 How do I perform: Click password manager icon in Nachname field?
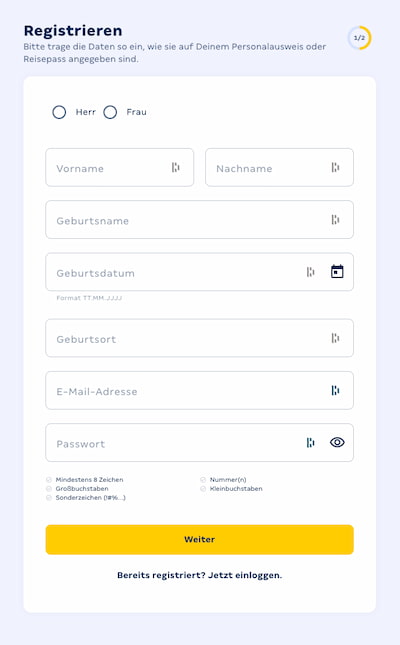click(x=335, y=167)
